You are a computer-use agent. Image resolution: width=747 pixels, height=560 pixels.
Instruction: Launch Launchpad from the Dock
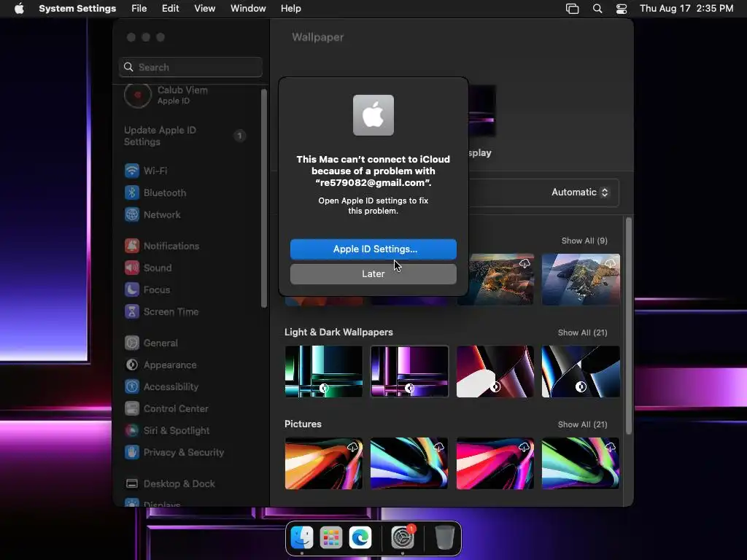coord(331,537)
